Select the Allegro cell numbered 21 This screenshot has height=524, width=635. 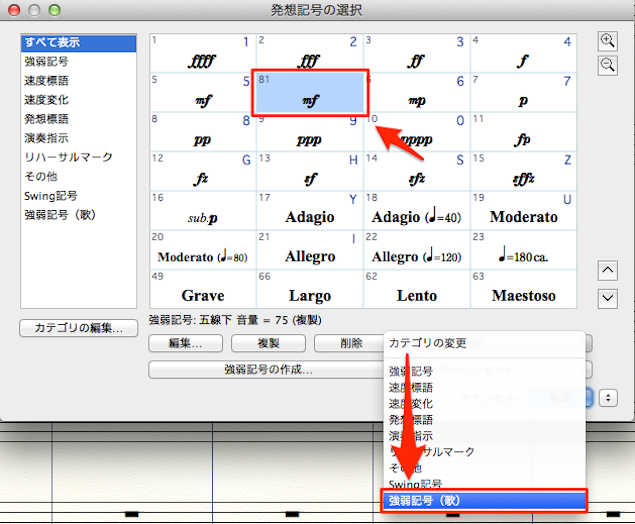pyautogui.click(x=310, y=250)
